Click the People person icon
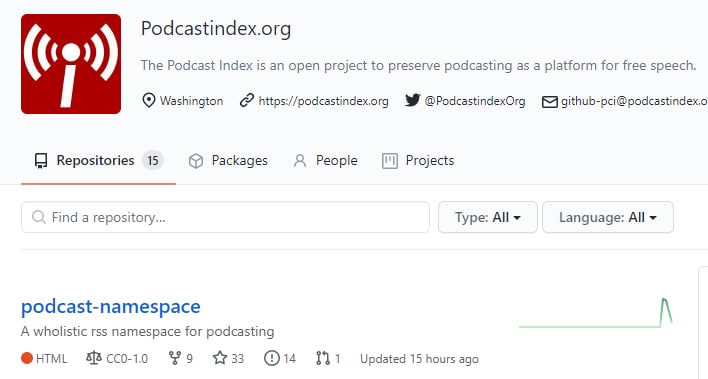The width and height of the screenshot is (708, 379). coord(300,161)
